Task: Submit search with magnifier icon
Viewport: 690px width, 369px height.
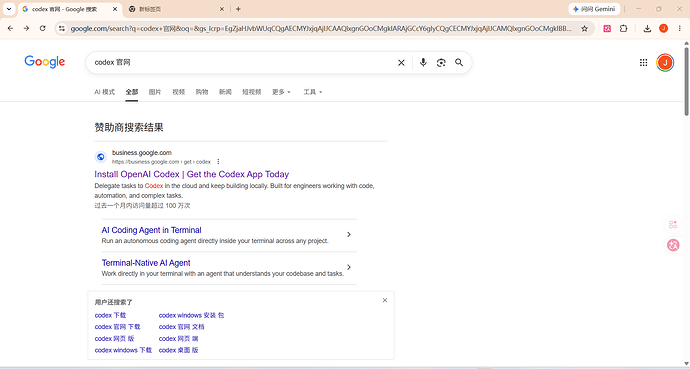Action: click(x=459, y=62)
